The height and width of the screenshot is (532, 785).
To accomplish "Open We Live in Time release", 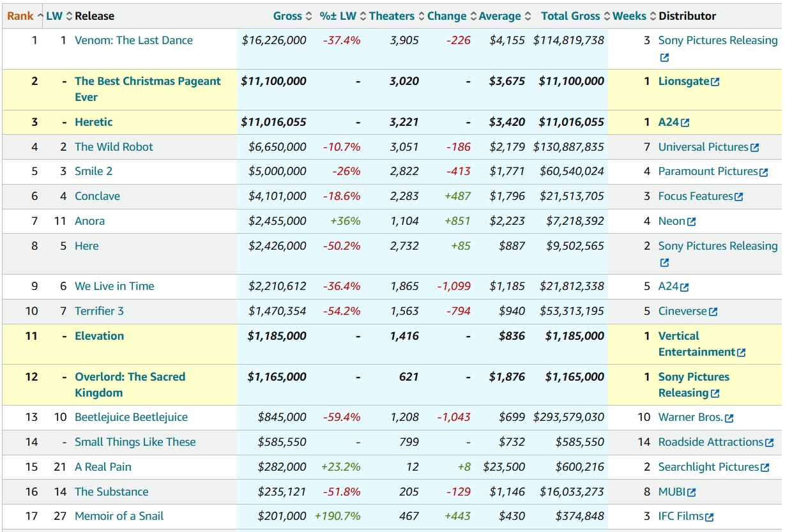I will coord(114,286).
